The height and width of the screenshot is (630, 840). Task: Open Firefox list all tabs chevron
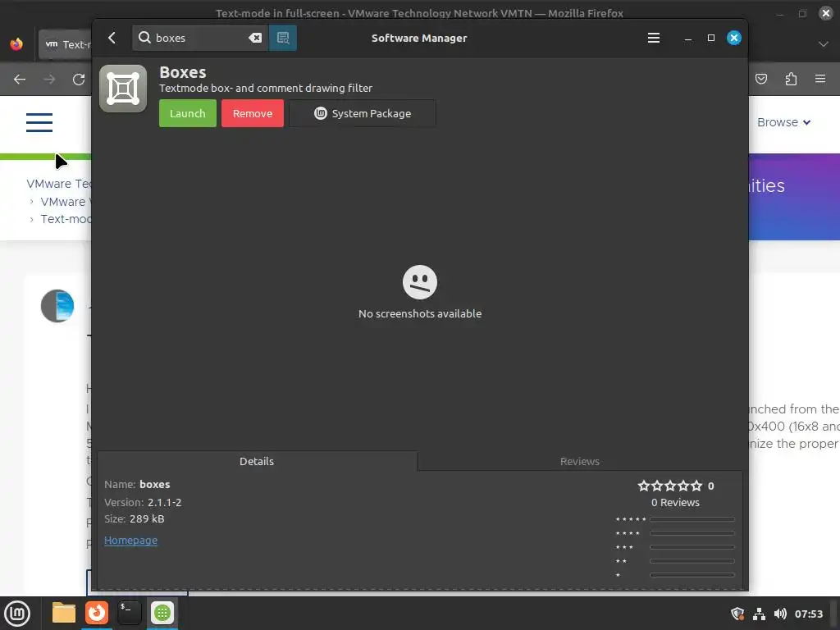click(824, 44)
